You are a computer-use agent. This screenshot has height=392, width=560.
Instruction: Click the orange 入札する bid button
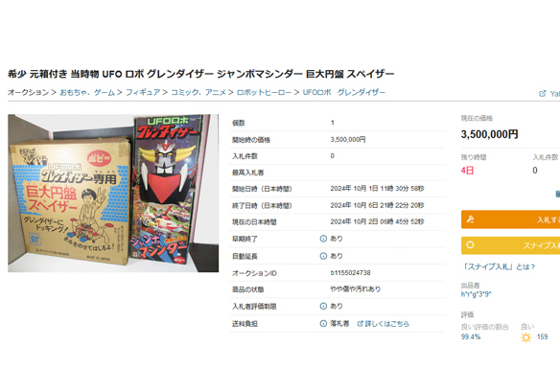(x=510, y=219)
